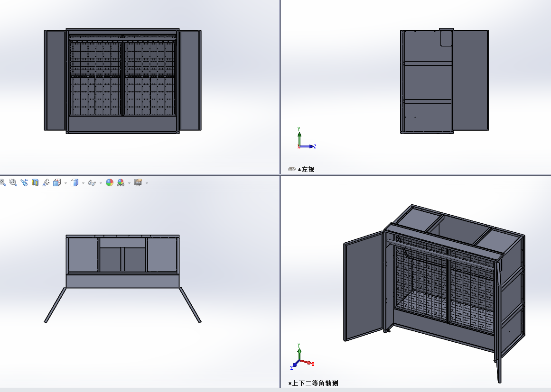Click the View Orientation cube icon
Screen dimensions: 551x392
click(57, 182)
